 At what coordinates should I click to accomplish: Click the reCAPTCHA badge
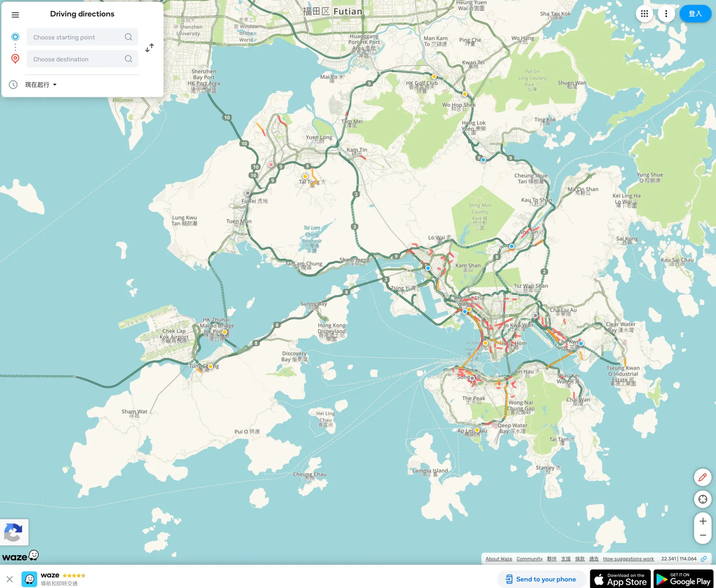click(14, 532)
